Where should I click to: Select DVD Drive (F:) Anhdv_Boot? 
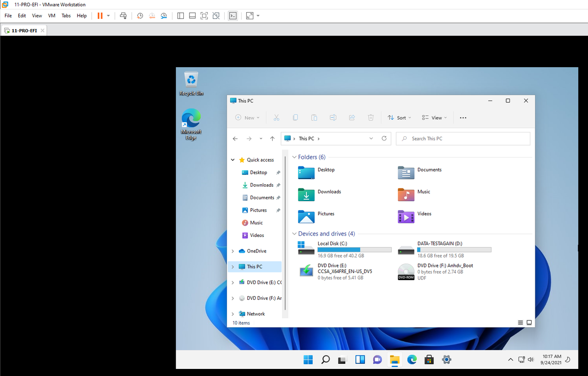[436, 272]
